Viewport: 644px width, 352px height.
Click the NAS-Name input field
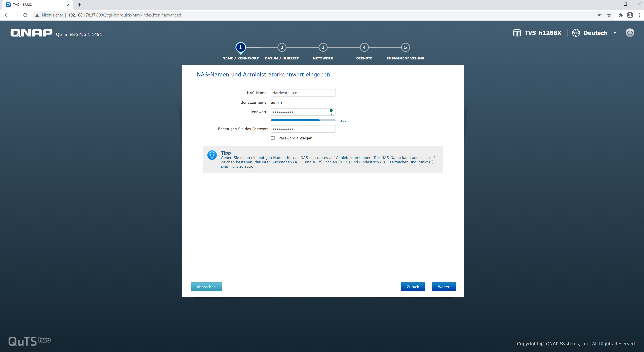tap(303, 93)
